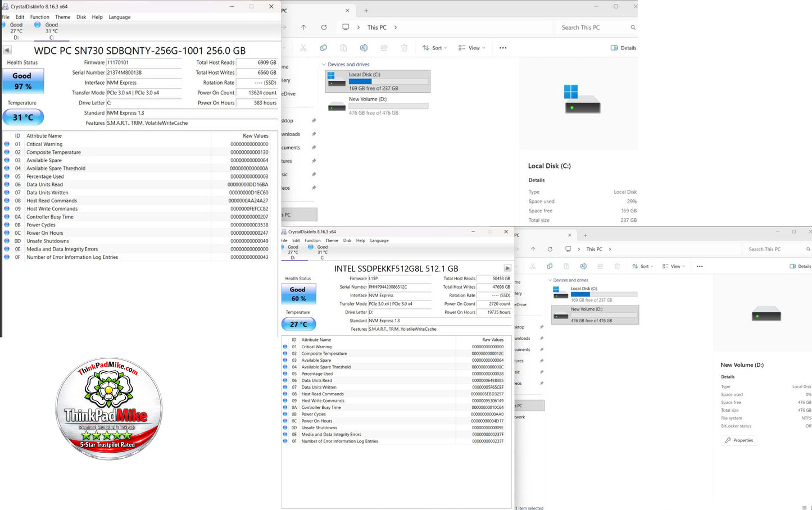Open View dropdown in Explorer with New Volume selected

[674, 266]
